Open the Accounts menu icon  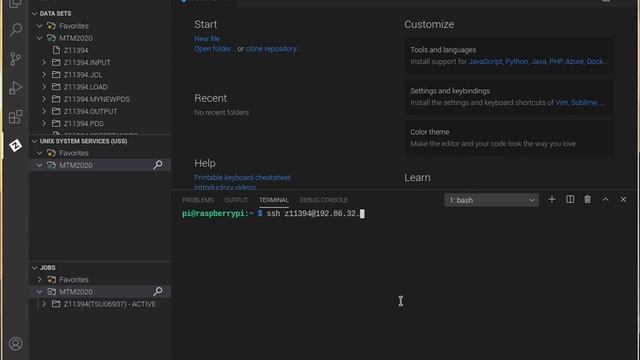click(16, 344)
